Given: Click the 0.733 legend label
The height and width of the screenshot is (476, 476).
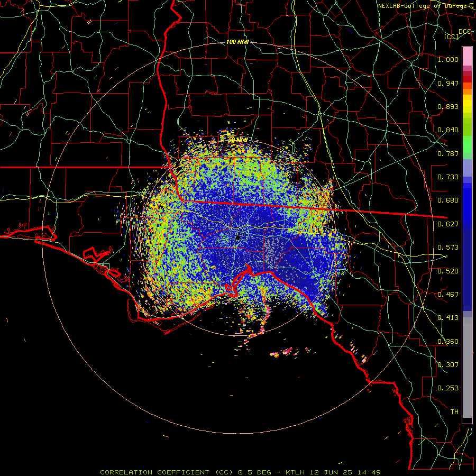Looking at the screenshot, I should 448,177.
